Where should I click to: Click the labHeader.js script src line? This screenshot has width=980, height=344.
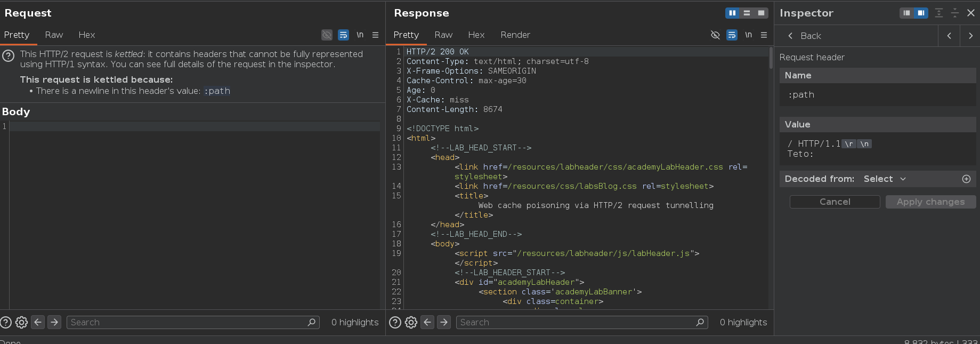click(x=577, y=253)
